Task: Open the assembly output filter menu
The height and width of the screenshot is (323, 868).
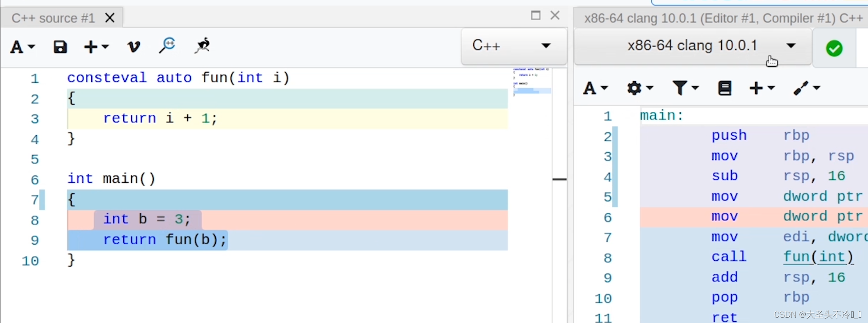Action: click(x=685, y=88)
